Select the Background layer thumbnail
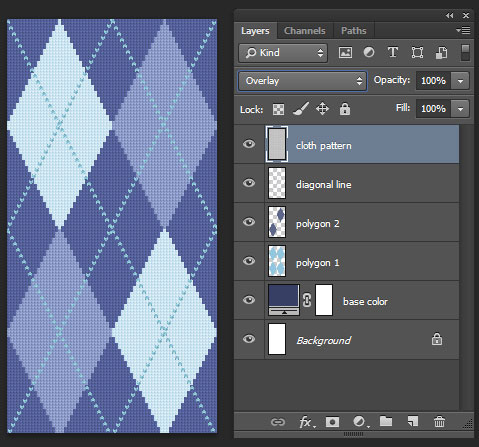479x447 pixels. tap(277, 339)
